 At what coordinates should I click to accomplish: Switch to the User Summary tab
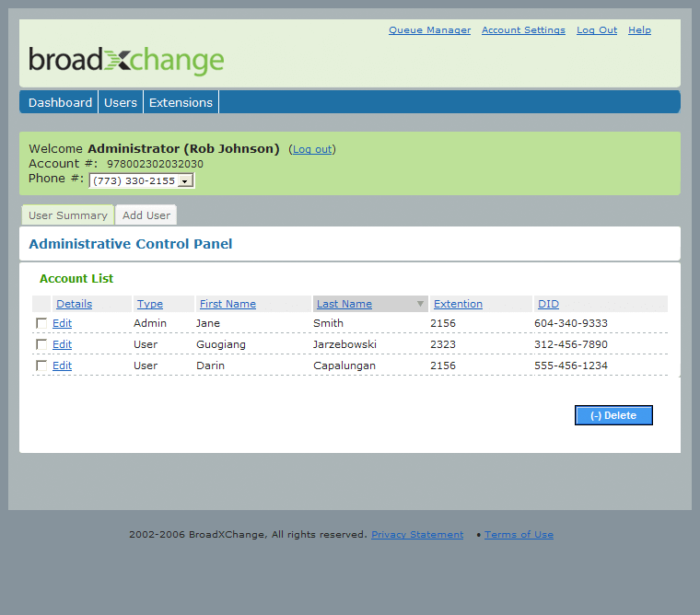coord(68,215)
